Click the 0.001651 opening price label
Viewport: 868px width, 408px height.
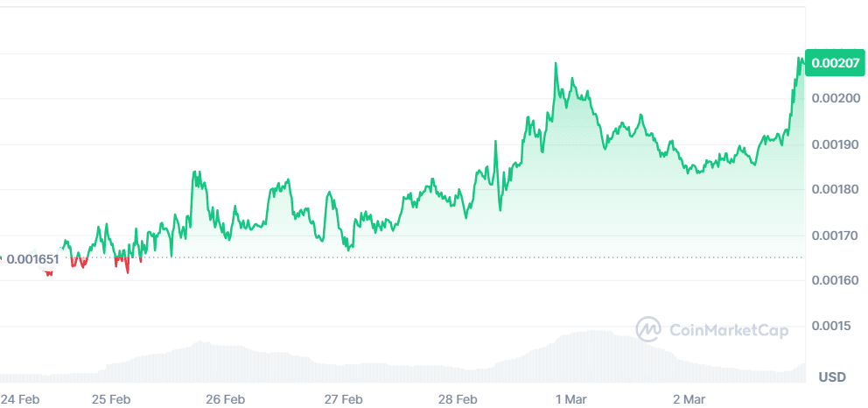click(32, 259)
